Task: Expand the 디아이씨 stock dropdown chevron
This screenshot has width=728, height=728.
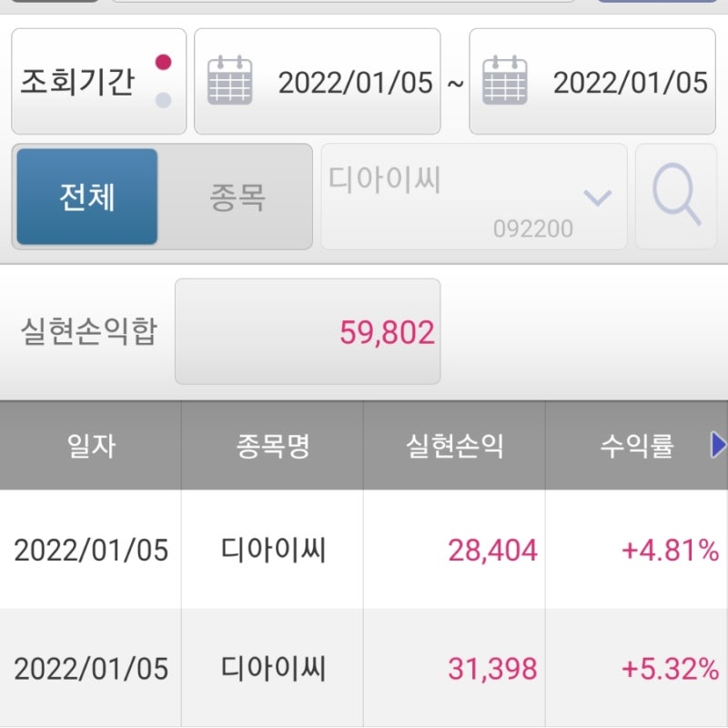Action: (x=598, y=197)
